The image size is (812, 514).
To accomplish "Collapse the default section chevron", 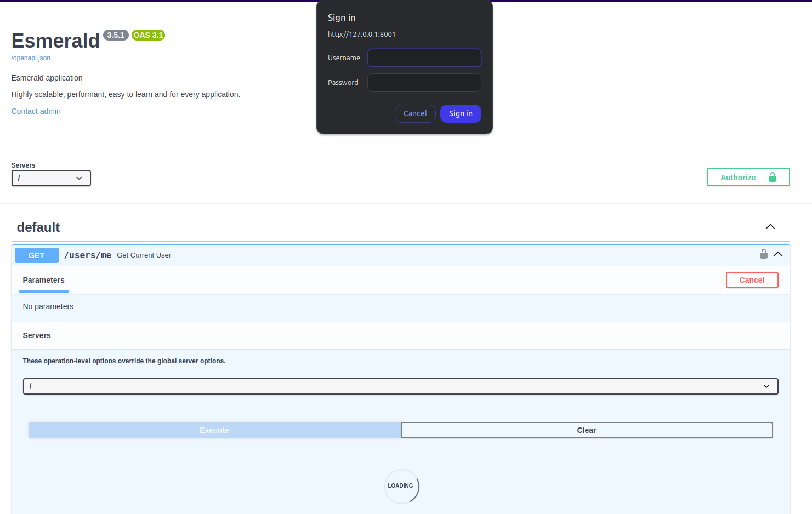I will (x=770, y=227).
